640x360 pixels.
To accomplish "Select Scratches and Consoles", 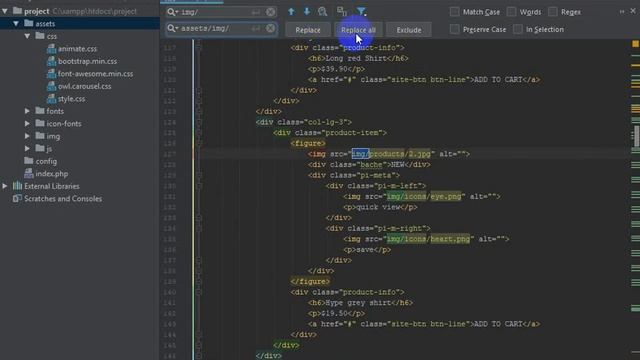I will (63, 199).
